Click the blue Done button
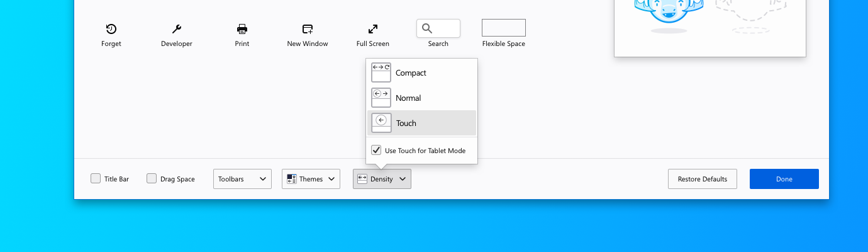Image resolution: width=868 pixels, height=252 pixels. point(784,179)
